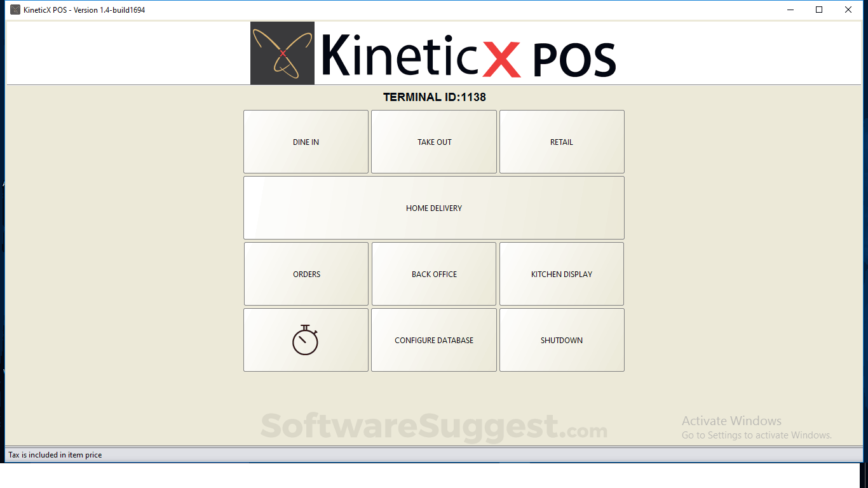View the Orders list
This screenshot has height=488, width=868.
pyautogui.click(x=306, y=274)
